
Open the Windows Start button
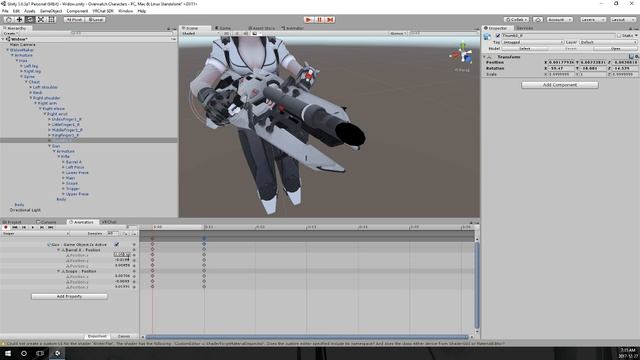[8, 353]
